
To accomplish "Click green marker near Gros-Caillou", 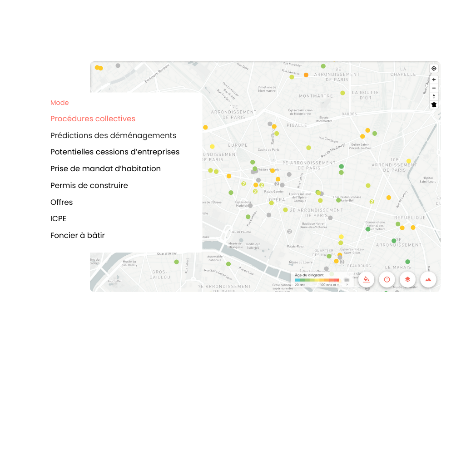I will [x=176, y=262].
